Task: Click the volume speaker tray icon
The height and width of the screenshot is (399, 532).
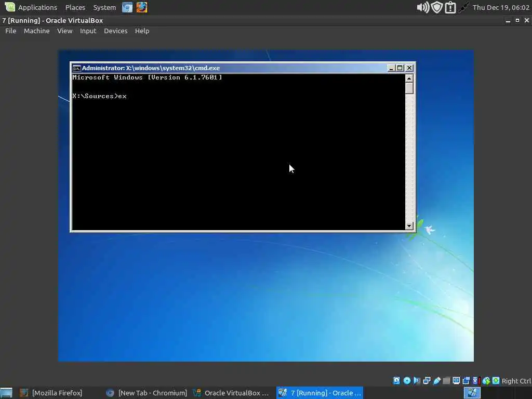Action: [423, 7]
